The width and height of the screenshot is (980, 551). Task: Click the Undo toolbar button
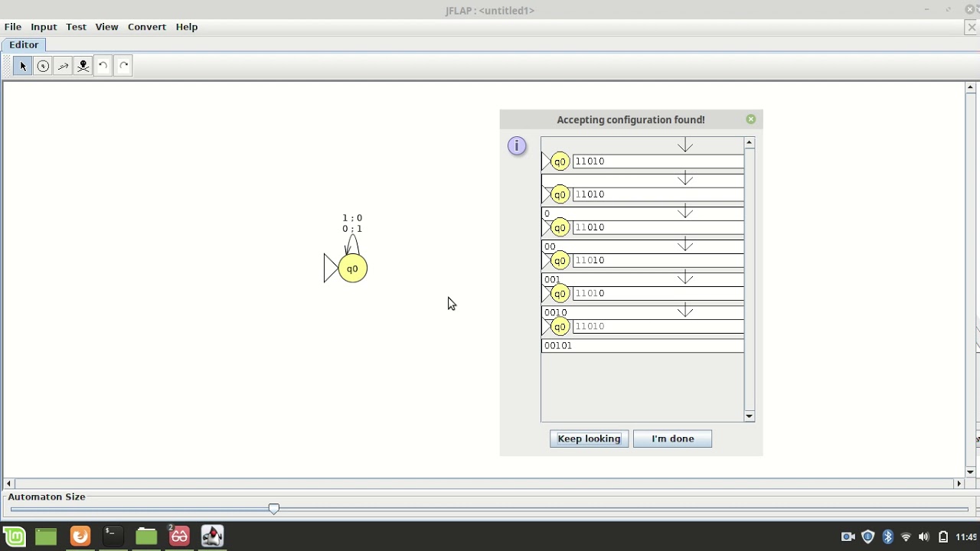pos(103,66)
